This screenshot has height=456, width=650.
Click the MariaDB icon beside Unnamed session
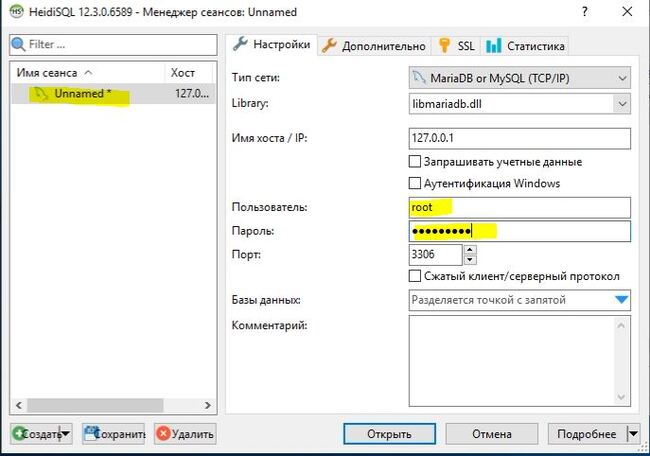point(41,94)
